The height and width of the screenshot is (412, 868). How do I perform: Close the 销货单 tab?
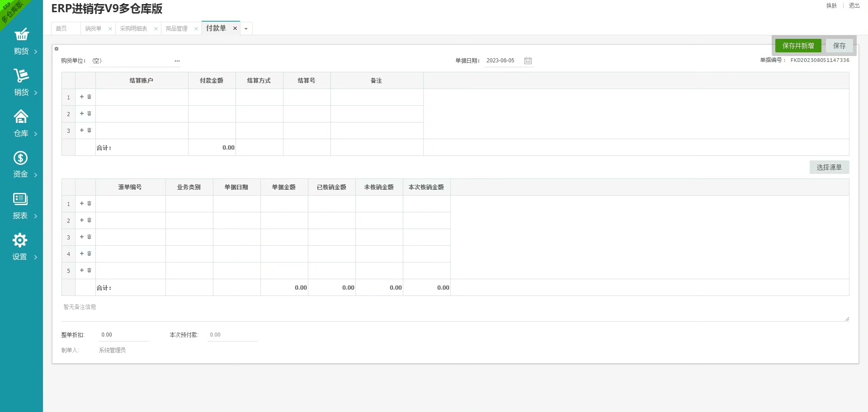(110, 29)
